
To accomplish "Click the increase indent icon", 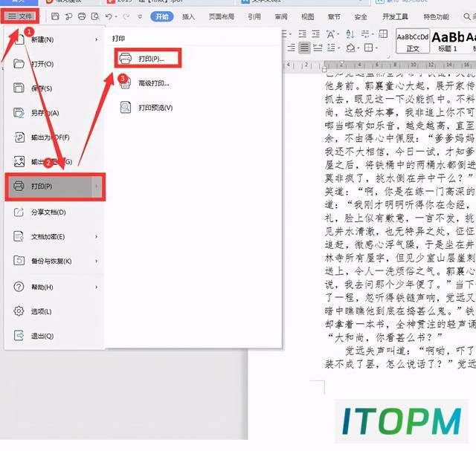I will click(316, 34).
